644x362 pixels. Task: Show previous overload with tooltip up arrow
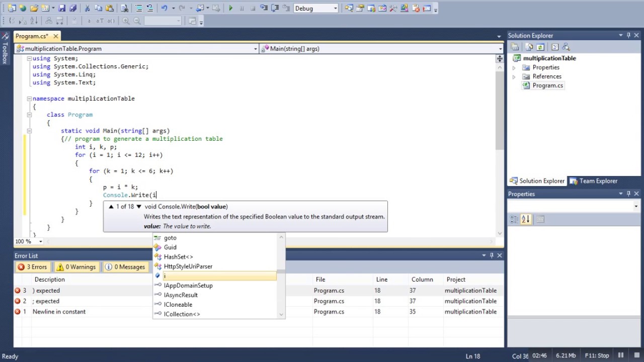[x=111, y=207]
